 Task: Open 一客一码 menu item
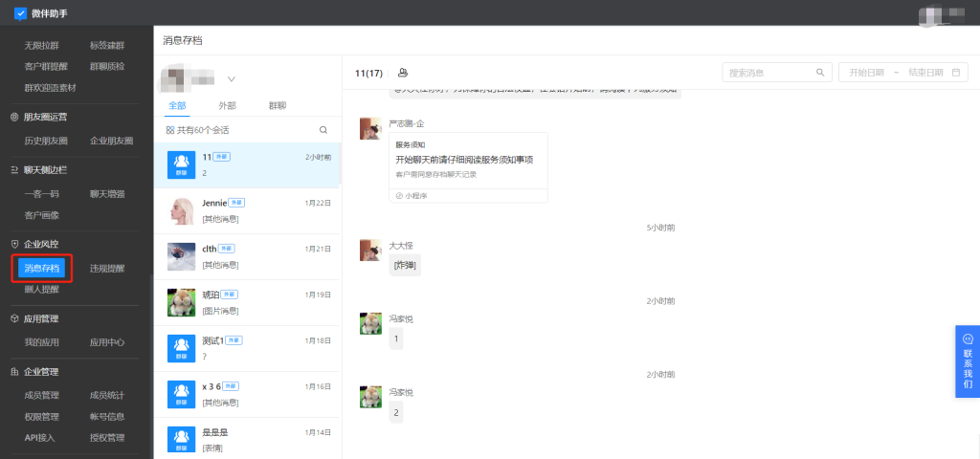pyautogui.click(x=42, y=194)
